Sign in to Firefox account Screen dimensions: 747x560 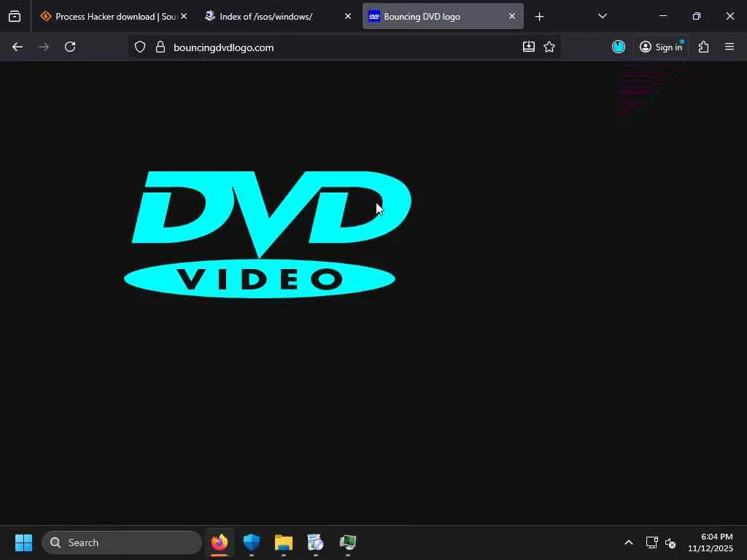661,47
